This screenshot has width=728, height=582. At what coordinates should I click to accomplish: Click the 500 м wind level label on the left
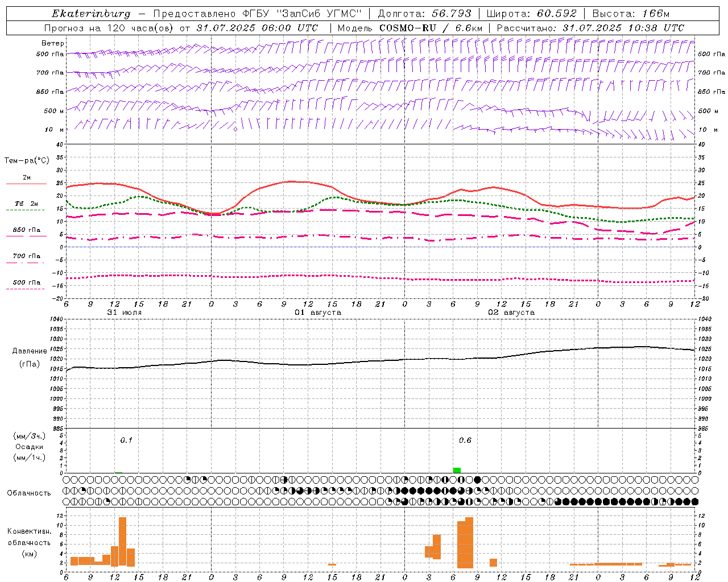point(54,111)
